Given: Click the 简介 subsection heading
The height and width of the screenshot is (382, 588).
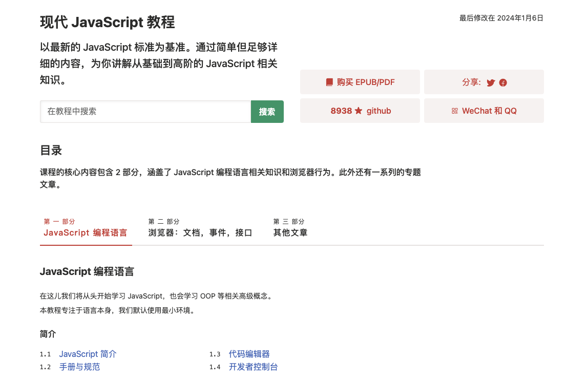Looking at the screenshot, I should click(48, 334).
